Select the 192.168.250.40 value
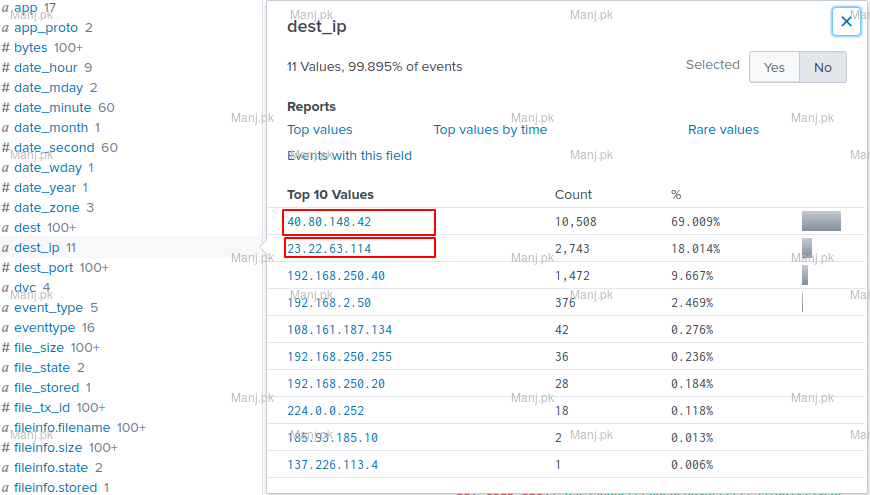Viewport: 870px width, 495px height. pyautogui.click(x=336, y=275)
